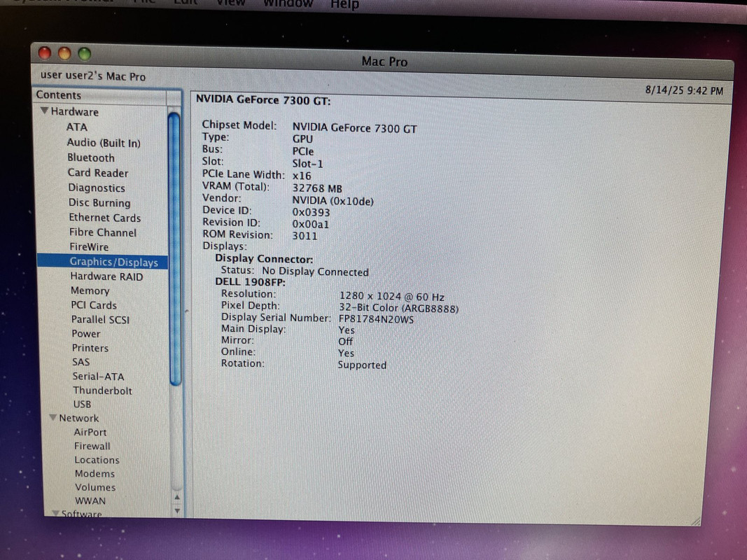Click the NVIDIA GeForce 7300 GT heading

(x=263, y=99)
